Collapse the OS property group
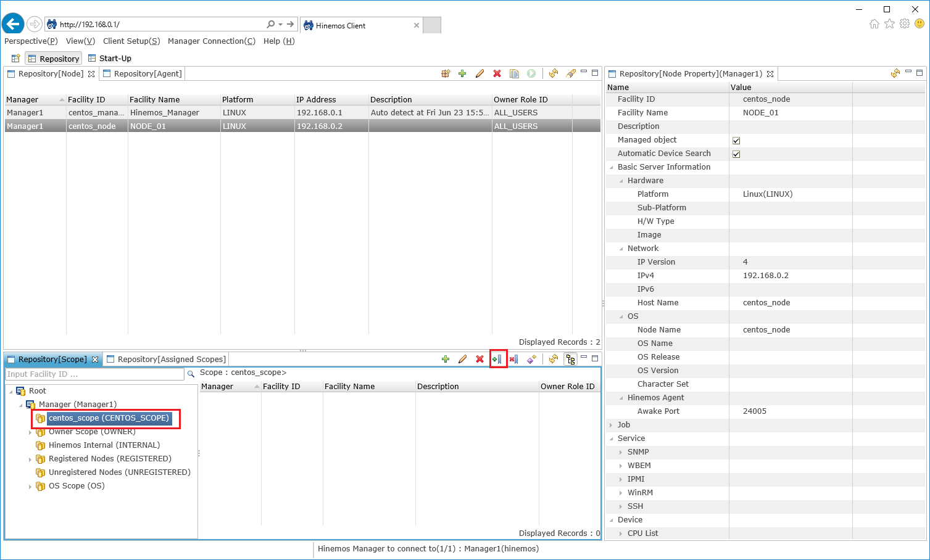This screenshot has width=930, height=560. click(621, 316)
